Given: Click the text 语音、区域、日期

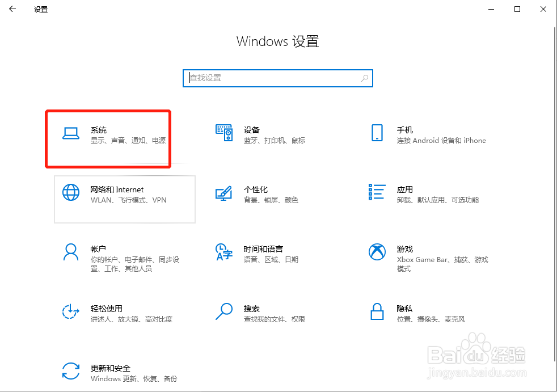Looking at the screenshot, I should click(x=271, y=259).
